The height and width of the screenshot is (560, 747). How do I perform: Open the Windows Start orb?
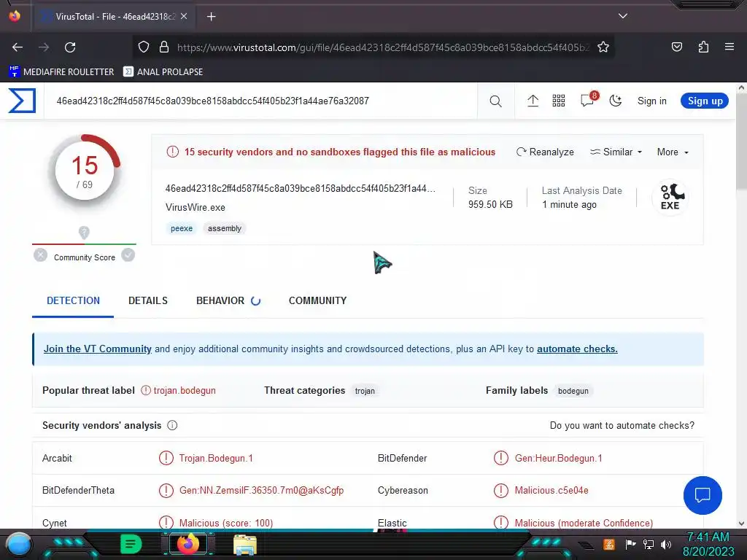click(19, 544)
